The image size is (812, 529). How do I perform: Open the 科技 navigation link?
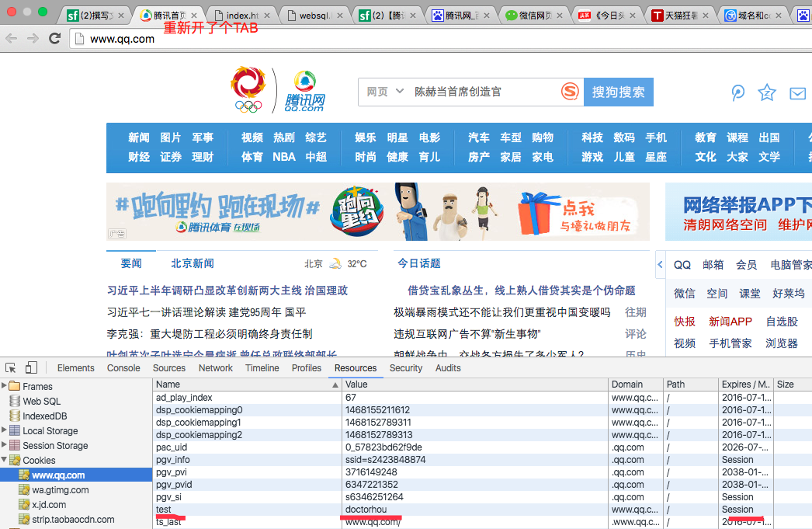point(592,137)
